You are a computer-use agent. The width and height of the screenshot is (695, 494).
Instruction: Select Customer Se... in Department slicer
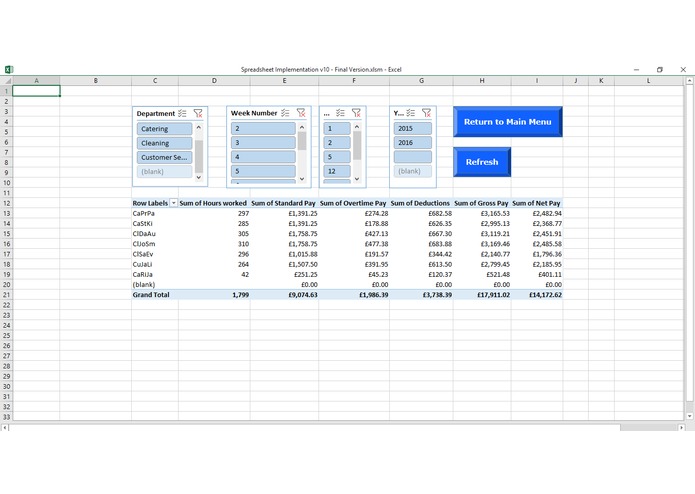pyautogui.click(x=164, y=157)
